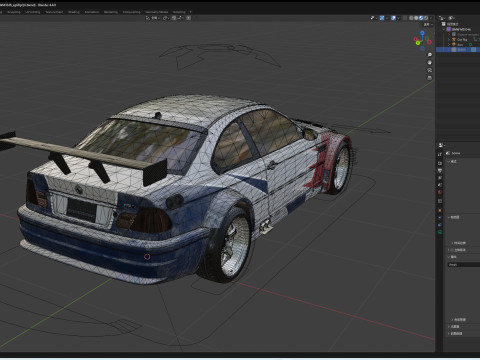
Task: Switch to the Geometry Nodes workspace tab
Action: pos(157,12)
